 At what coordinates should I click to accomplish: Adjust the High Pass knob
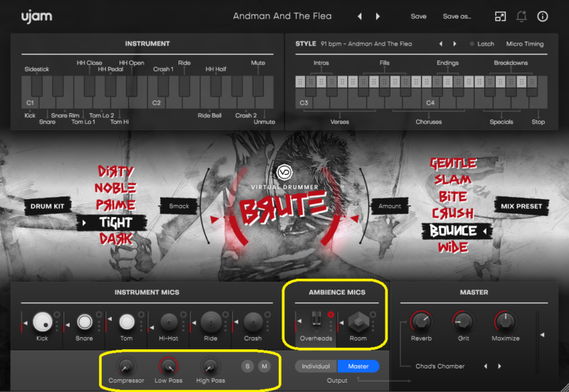point(210,366)
